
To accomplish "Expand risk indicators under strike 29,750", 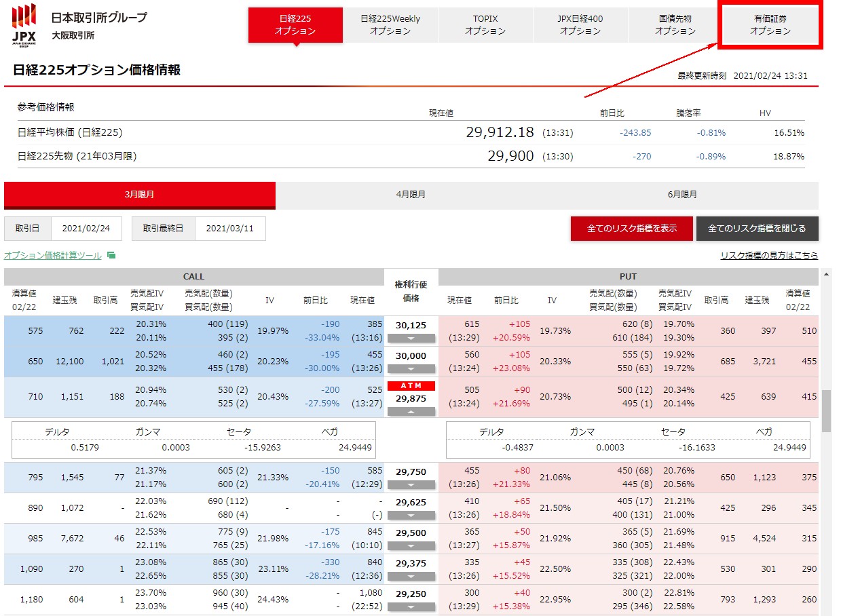I will tap(411, 485).
